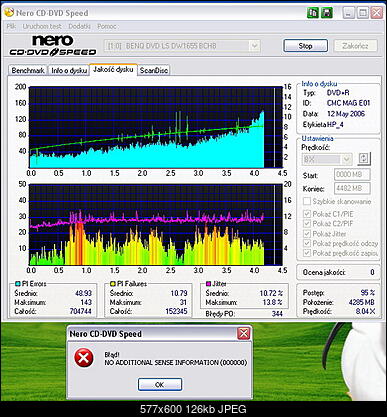Open the Dodatki menu
Image resolution: width=387 pixels, height=417 pixels.
[x=79, y=26]
